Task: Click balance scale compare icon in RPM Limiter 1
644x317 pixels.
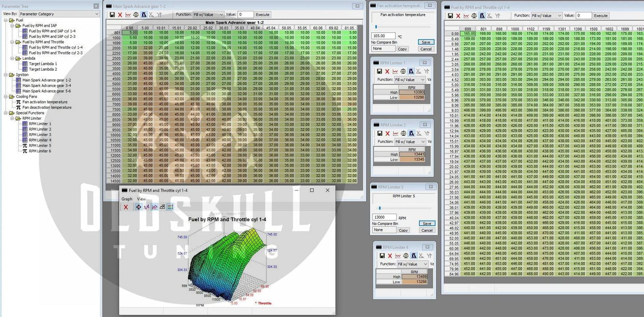Action: point(403,71)
